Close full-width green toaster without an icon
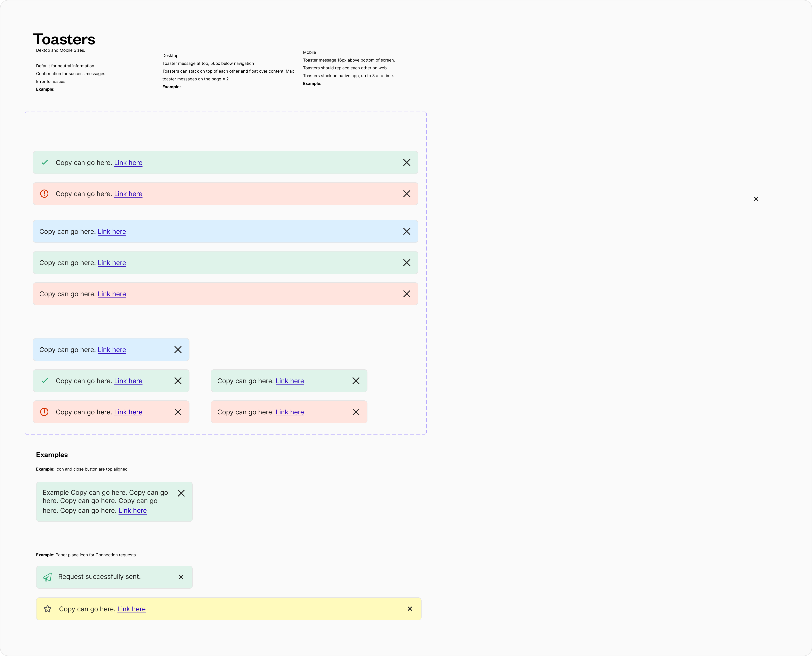The height and width of the screenshot is (656, 812). 407,263
